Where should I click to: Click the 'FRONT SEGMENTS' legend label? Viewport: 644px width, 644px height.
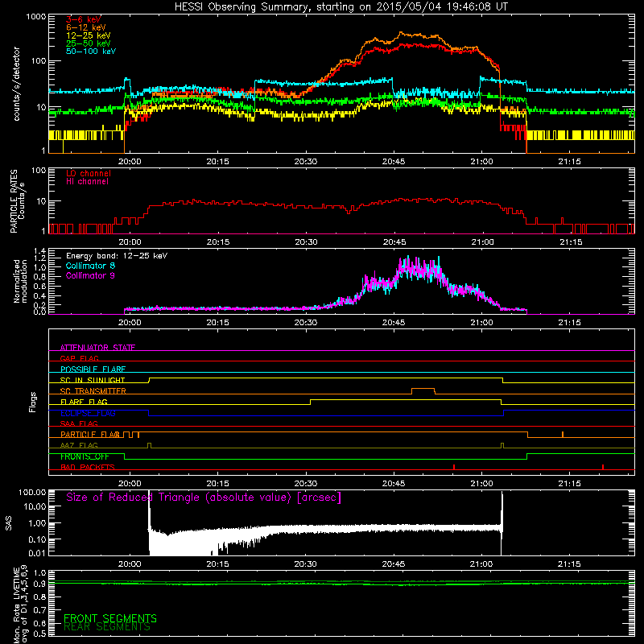110,618
